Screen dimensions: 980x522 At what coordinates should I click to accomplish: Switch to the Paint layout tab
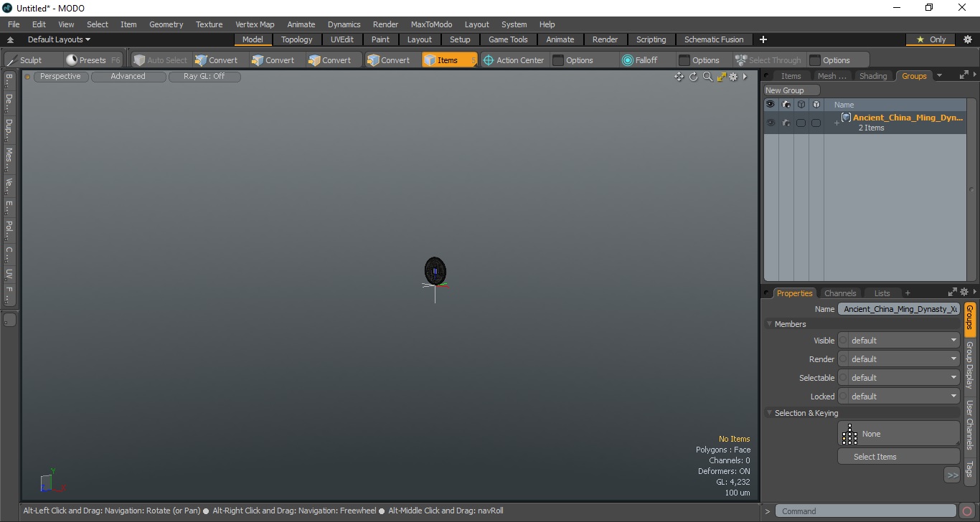click(381, 39)
